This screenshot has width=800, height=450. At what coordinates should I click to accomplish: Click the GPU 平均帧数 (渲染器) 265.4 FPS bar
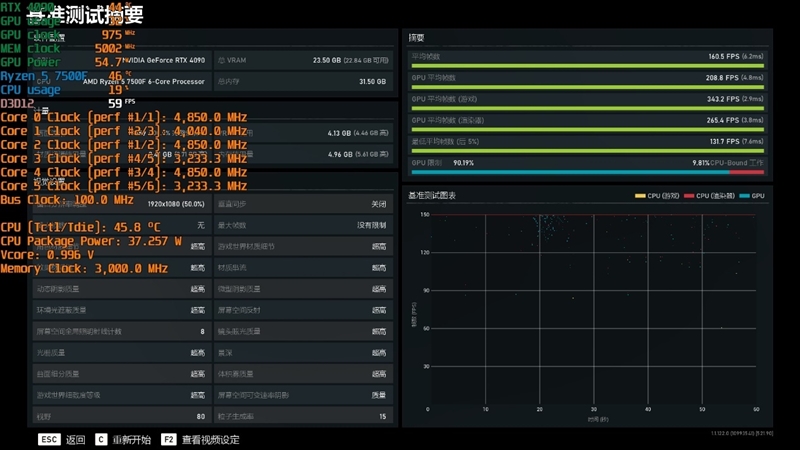click(x=587, y=130)
